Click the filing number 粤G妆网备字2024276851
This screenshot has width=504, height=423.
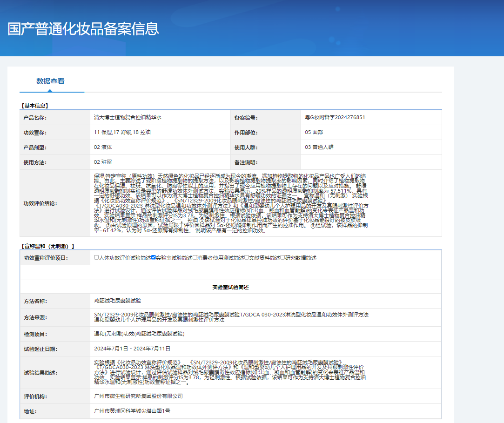tap(335, 117)
